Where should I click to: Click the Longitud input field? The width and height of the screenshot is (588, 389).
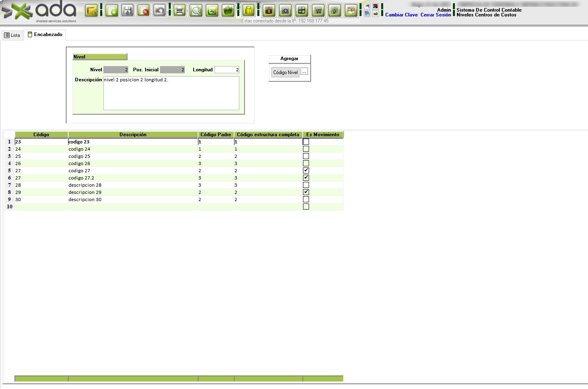click(227, 70)
